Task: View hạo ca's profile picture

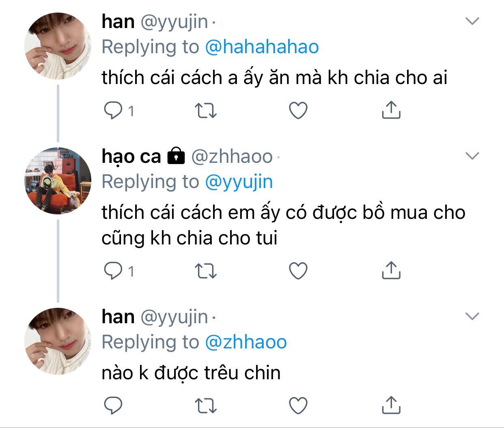Action: [58, 181]
